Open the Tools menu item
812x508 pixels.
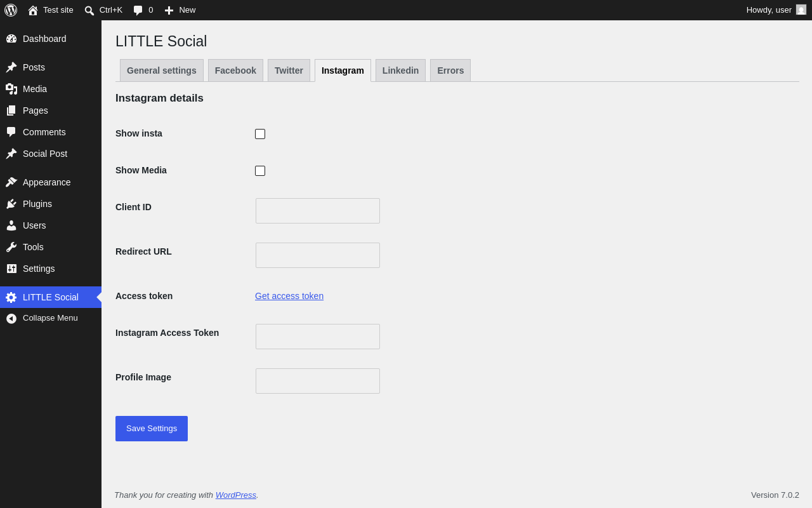tap(51, 247)
